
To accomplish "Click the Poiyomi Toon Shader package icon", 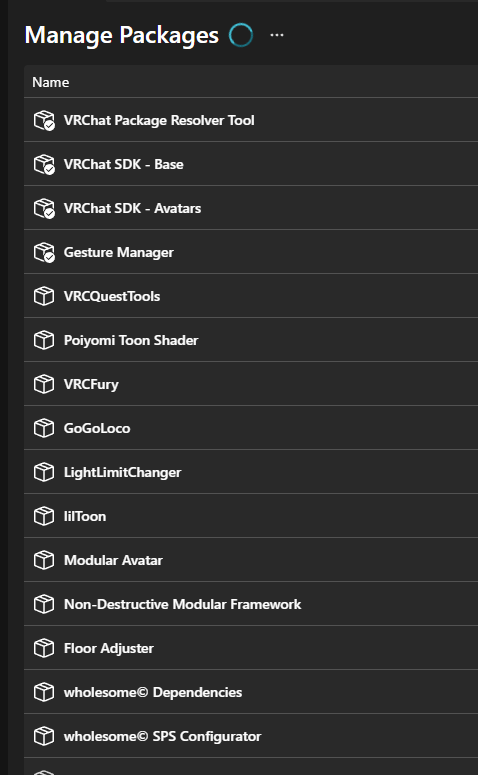I will point(44,340).
